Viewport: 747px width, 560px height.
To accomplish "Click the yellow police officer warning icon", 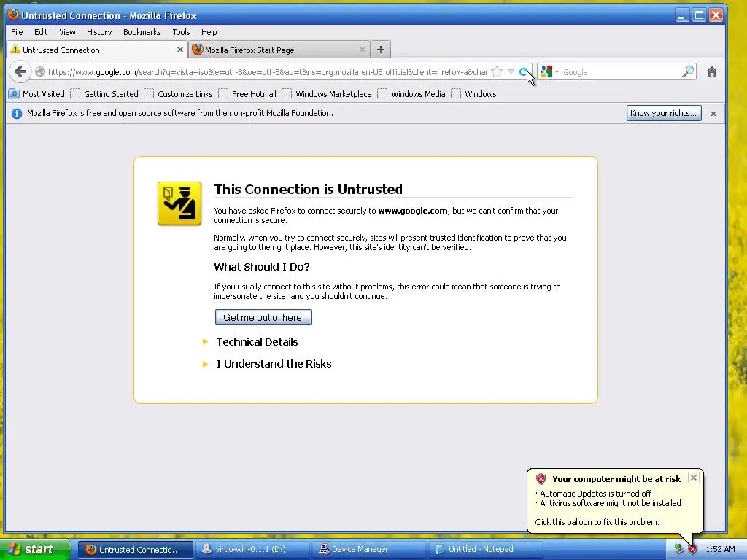I will (x=179, y=203).
